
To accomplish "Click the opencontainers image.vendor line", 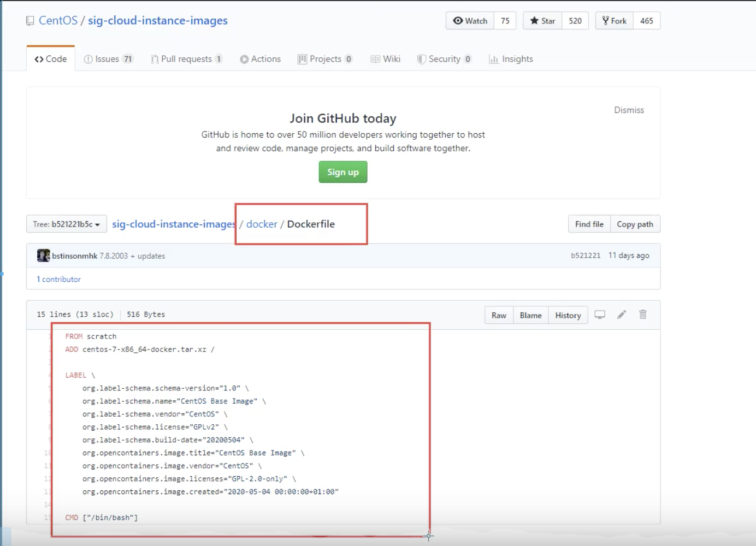I will (172, 466).
